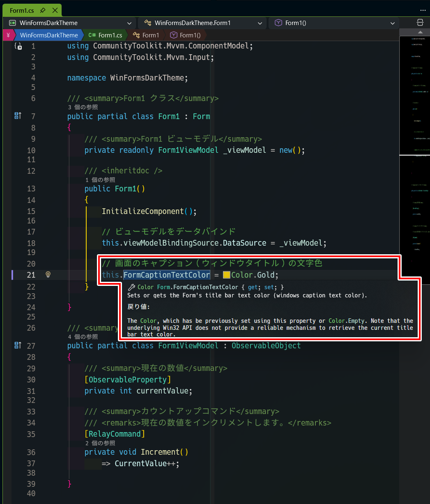Click the gold color swatch on line 21
Image resolution: width=430 pixels, height=504 pixels.
pyautogui.click(x=226, y=275)
